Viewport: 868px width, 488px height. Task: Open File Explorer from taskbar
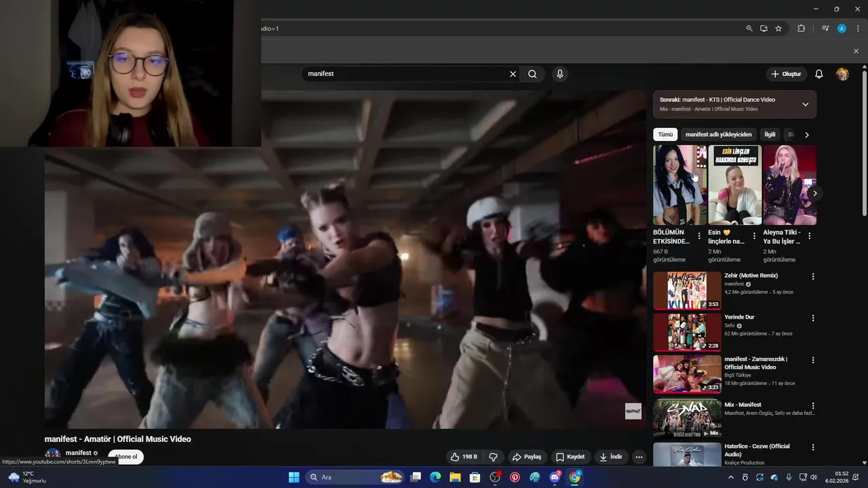455,477
